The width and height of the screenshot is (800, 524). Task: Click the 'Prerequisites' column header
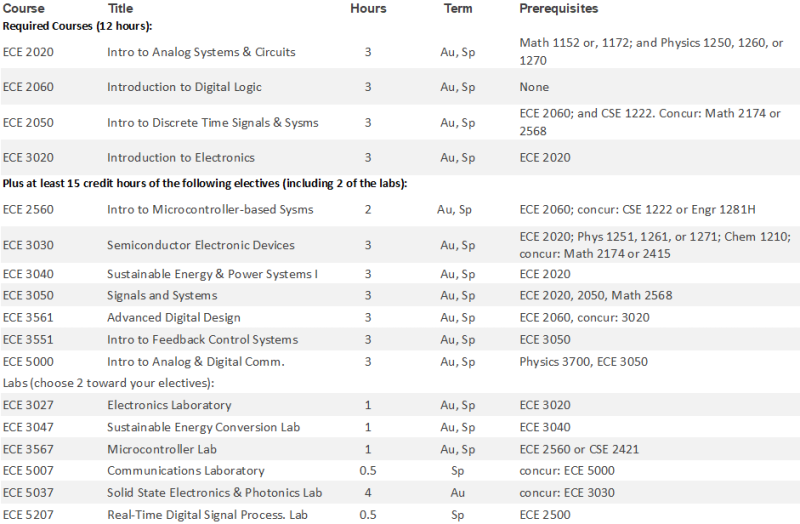(559, 8)
